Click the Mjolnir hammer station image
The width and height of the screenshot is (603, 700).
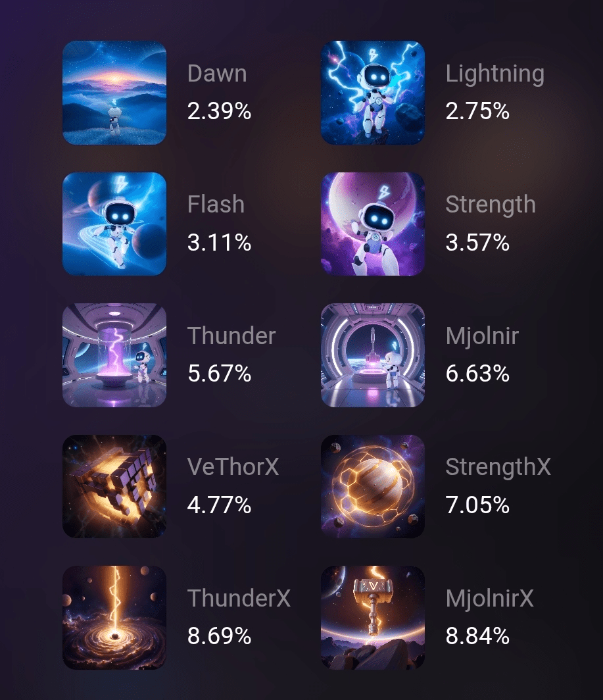373,355
